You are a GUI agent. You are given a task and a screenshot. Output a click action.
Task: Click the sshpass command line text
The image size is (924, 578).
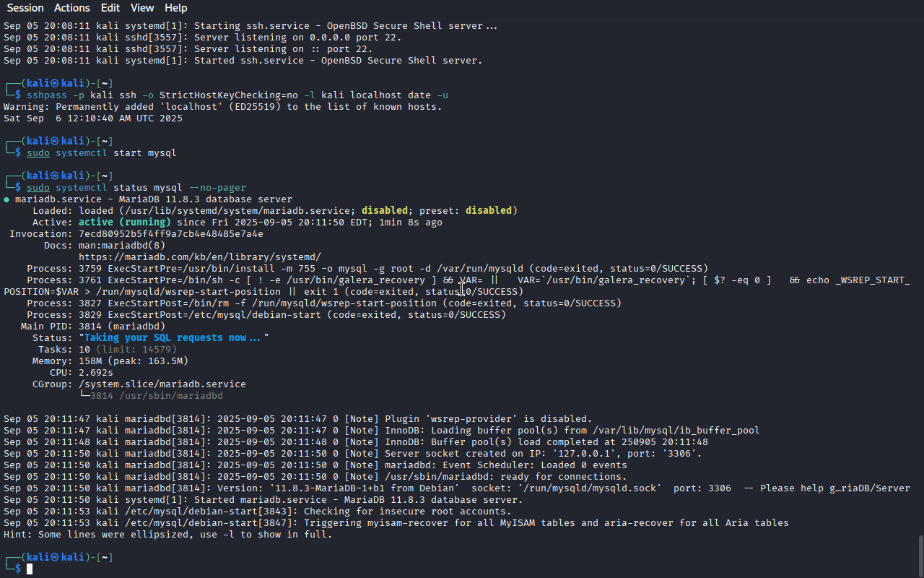point(237,95)
